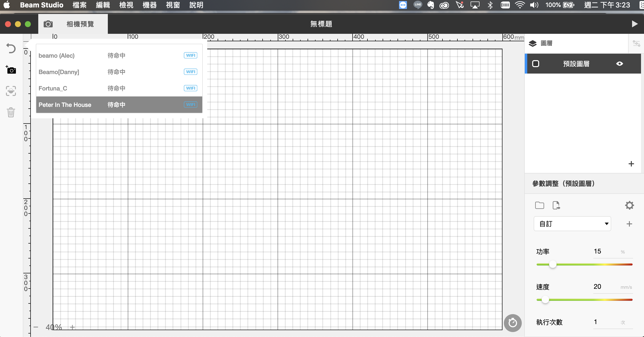Zoom in with the plus button

click(72, 327)
